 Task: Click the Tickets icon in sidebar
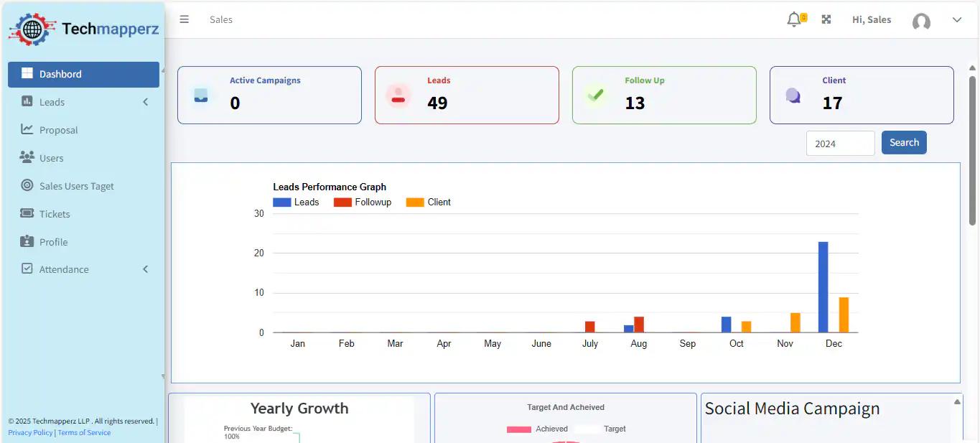[27, 213]
